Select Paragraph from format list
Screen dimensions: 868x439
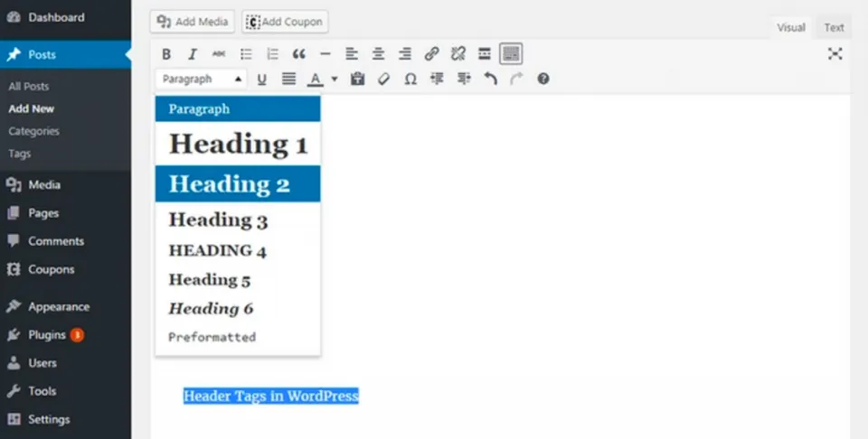[x=238, y=109]
